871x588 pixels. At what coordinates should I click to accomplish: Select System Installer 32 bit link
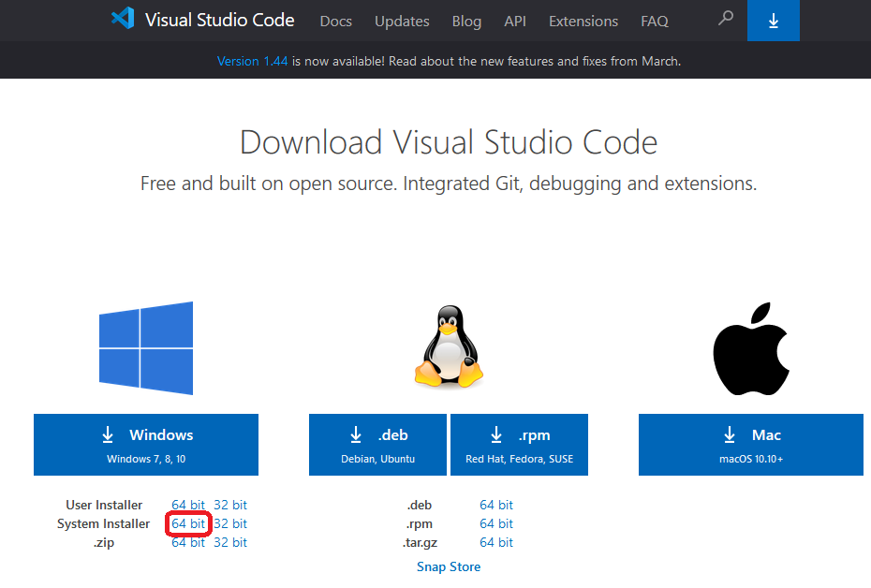(230, 523)
